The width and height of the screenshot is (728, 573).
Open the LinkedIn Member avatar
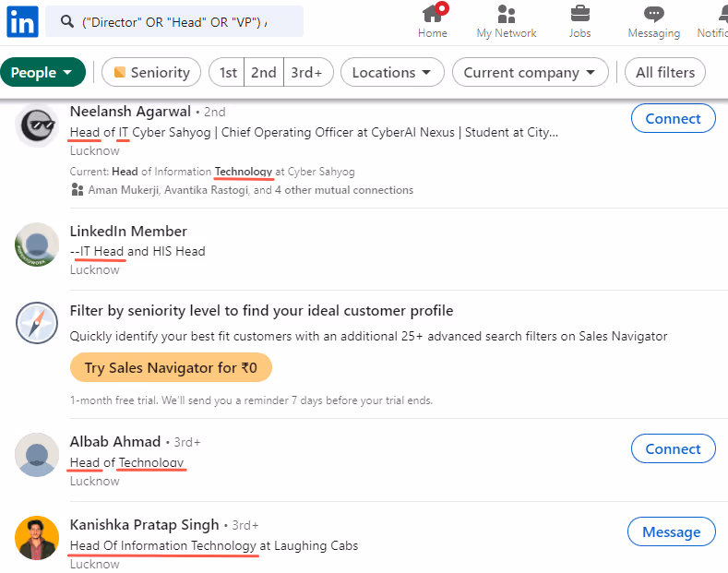coord(37,245)
